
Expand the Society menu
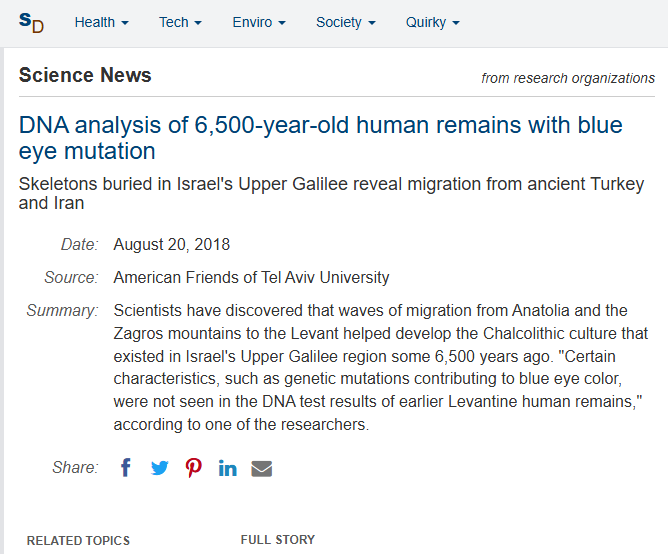click(345, 22)
